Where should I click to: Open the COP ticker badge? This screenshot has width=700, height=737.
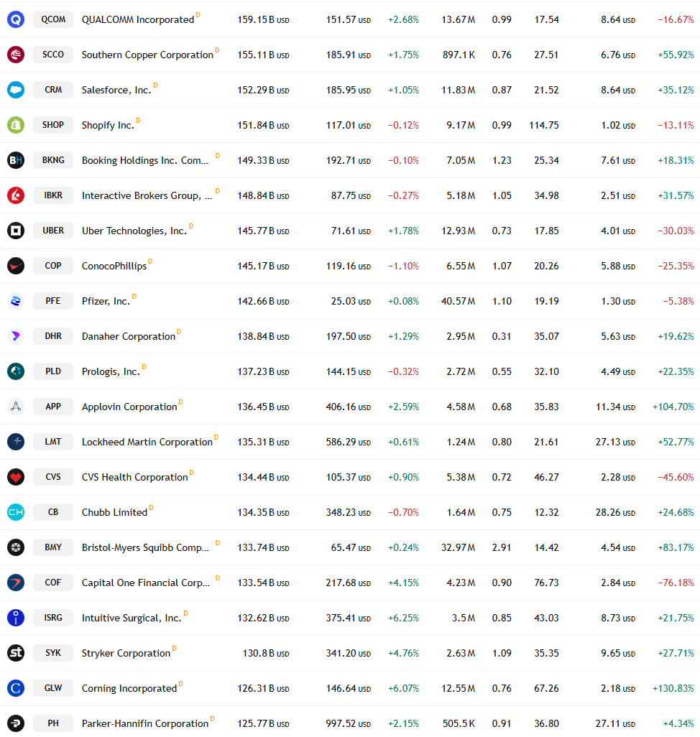pyautogui.click(x=53, y=266)
